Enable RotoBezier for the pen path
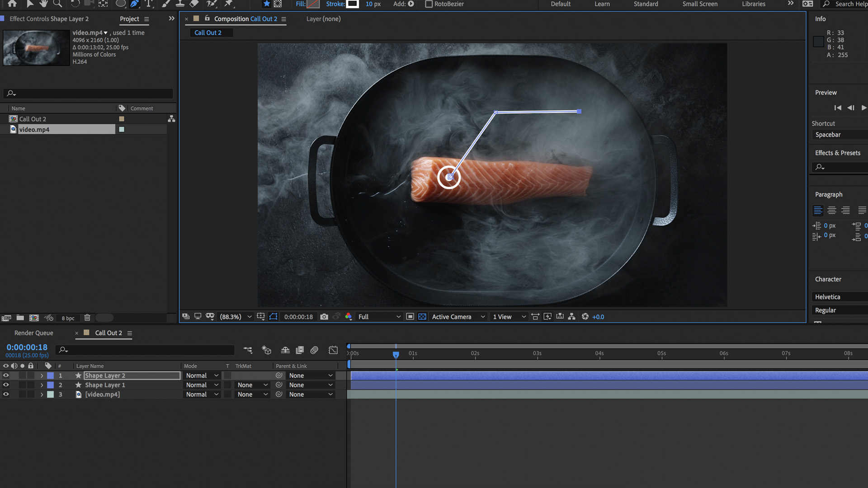Screen dimensions: 868x488 pos(428,4)
